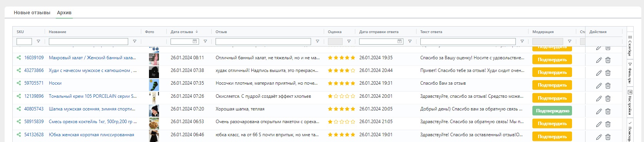Focus the Отзыв filter input
Viewport: 644px width, 142px height.
tap(263, 42)
